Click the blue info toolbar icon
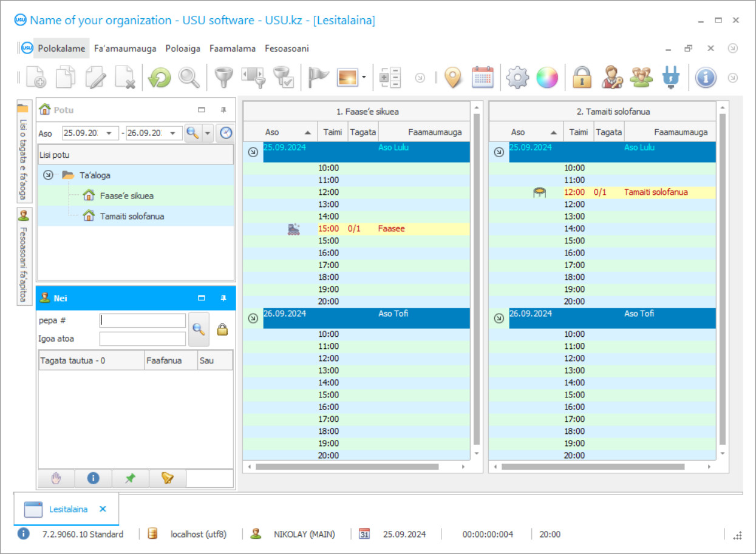Screen dimensions: 756x554 [x=706, y=78]
